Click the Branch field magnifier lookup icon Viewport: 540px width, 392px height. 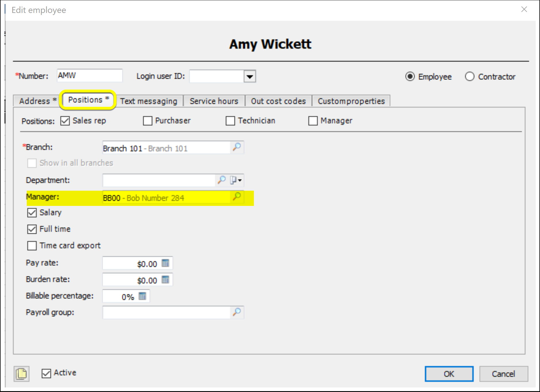[x=237, y=147]
